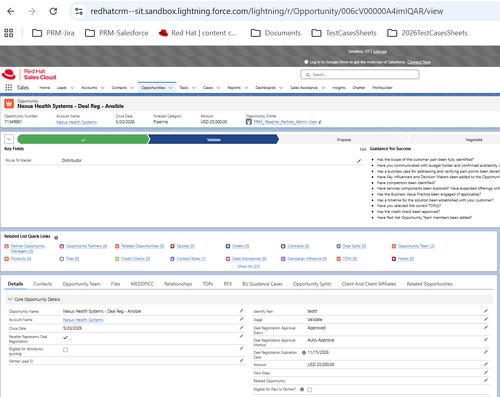Viewport: 500px width, 397px height.
Task: Edit the Account Name details field via pencil
Action: 241,319
